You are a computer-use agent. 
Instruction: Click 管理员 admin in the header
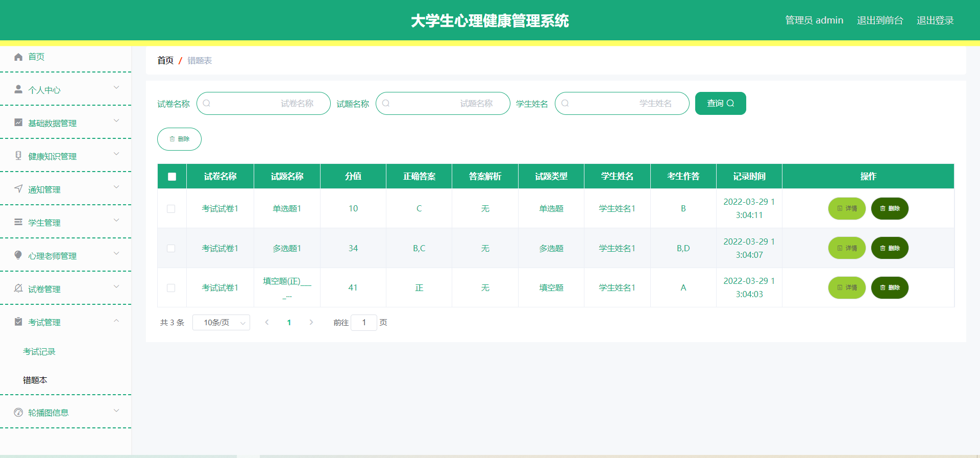pyautogui.click(x=814, y=20)
